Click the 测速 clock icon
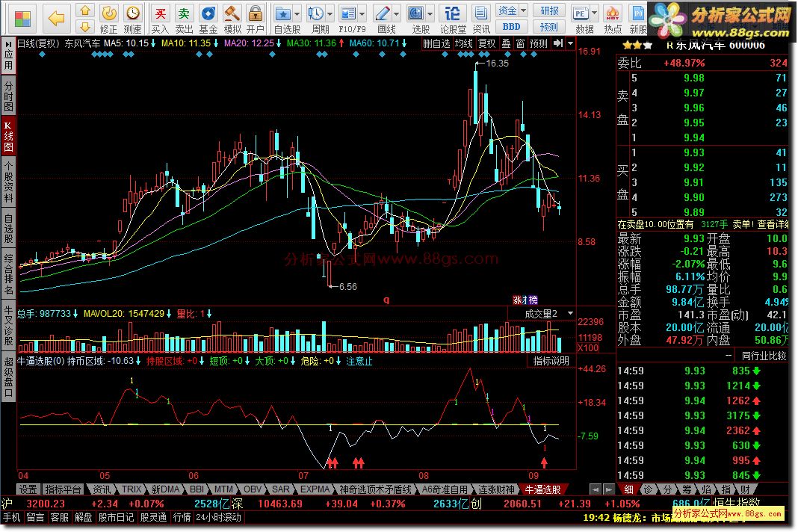Viewport: 798px width, 532px height. (x=133, y=13)
